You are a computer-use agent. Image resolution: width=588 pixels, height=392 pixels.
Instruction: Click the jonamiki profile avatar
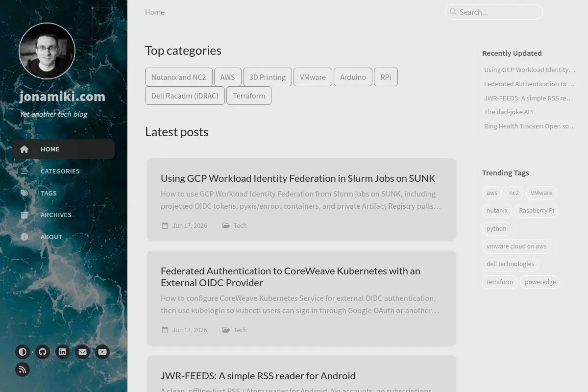click(47, 51)
